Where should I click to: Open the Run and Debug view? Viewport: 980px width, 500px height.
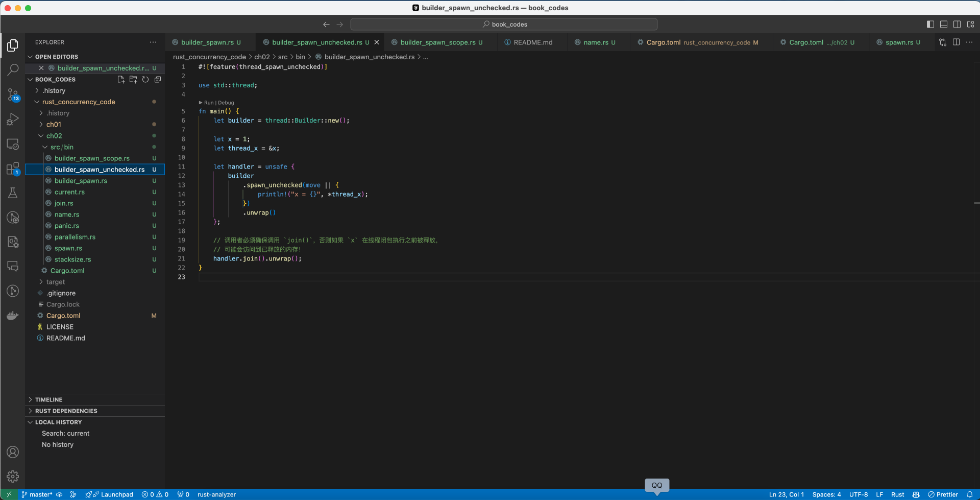[x=13, y=120]
